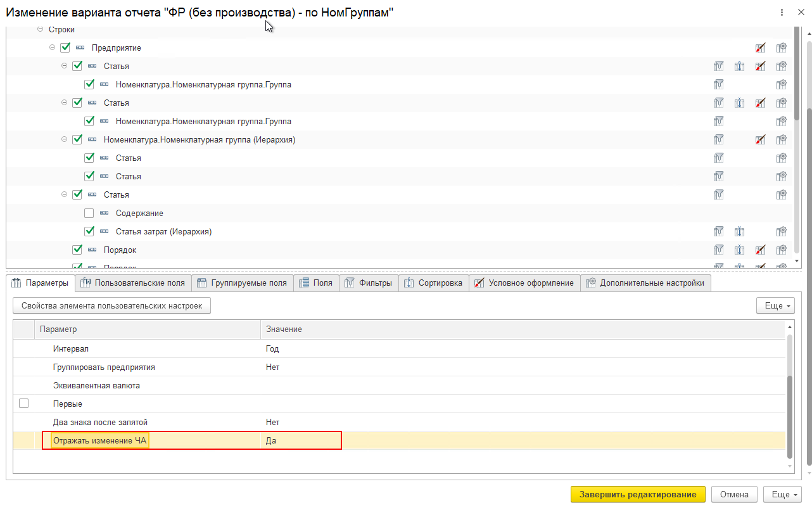Click filter icon in Статья затрат (Иерархия) row
Viewport: 812px width, 510px height.
click(719, 231)
